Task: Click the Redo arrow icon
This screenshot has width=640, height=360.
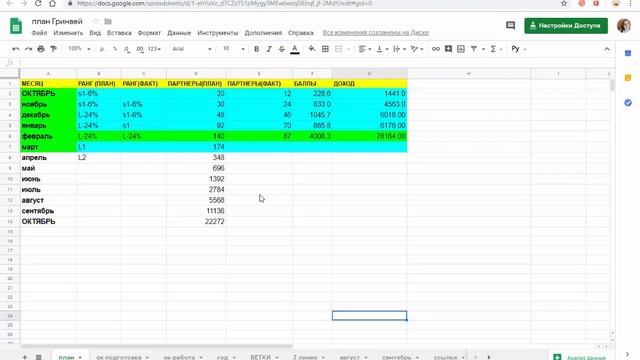Action: point(28,49)
